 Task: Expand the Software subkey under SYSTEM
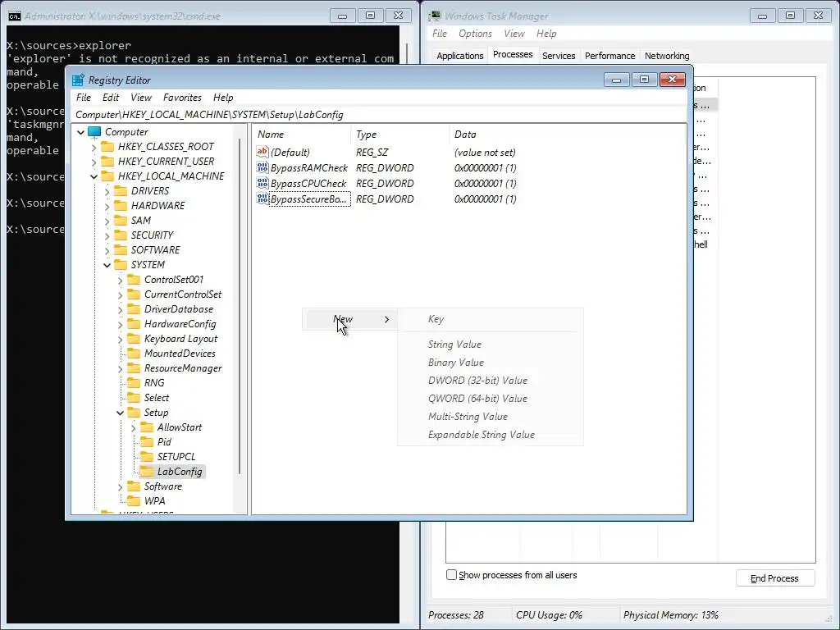(x=120, y=486)
